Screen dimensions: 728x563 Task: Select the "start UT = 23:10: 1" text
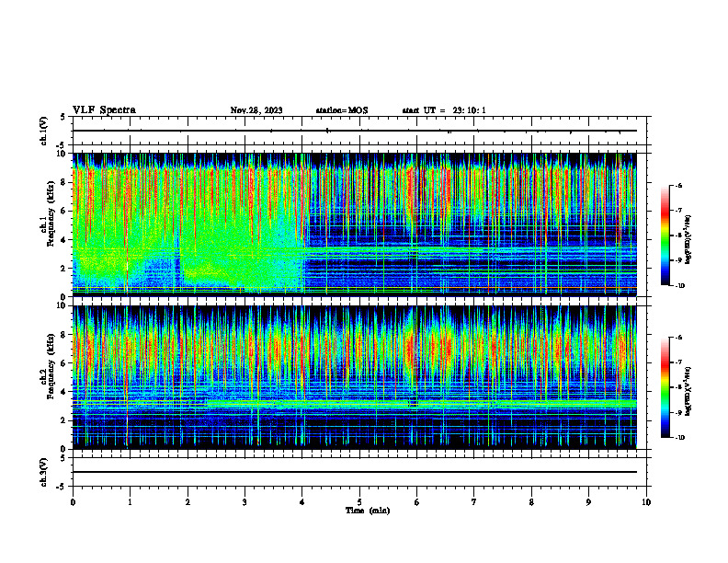pos(444,110)
